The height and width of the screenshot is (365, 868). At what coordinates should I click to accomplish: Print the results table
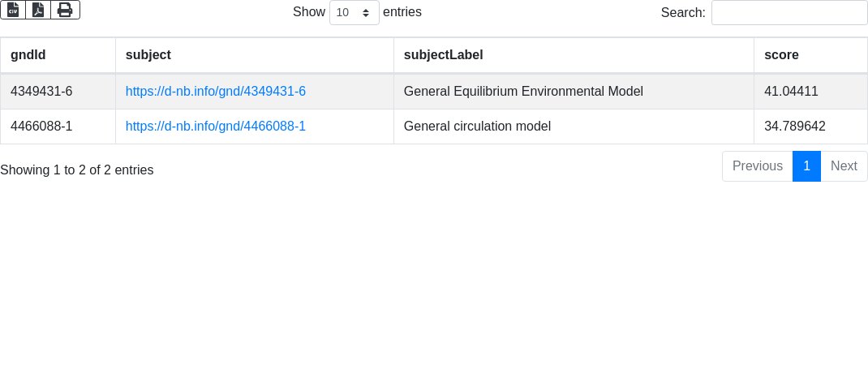pos(66,10)
